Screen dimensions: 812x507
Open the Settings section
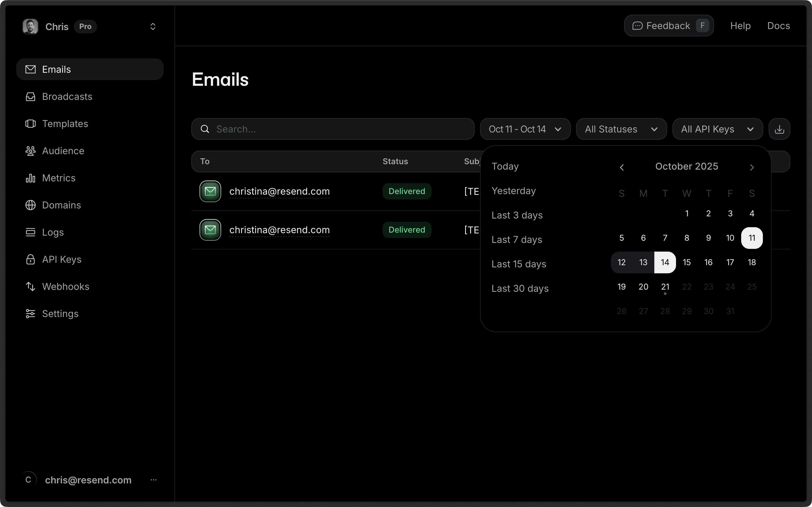(60, 314)
